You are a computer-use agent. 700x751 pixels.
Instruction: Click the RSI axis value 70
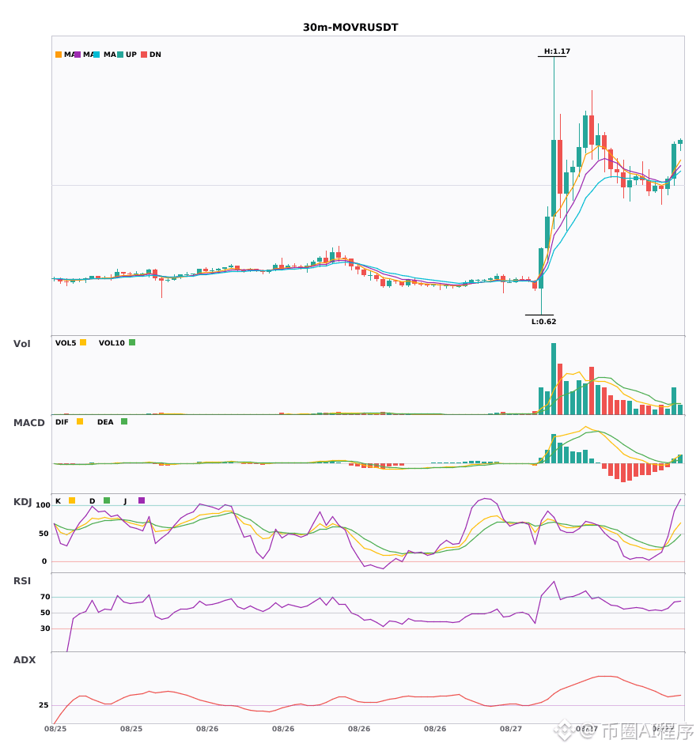(x=45, y=597)
